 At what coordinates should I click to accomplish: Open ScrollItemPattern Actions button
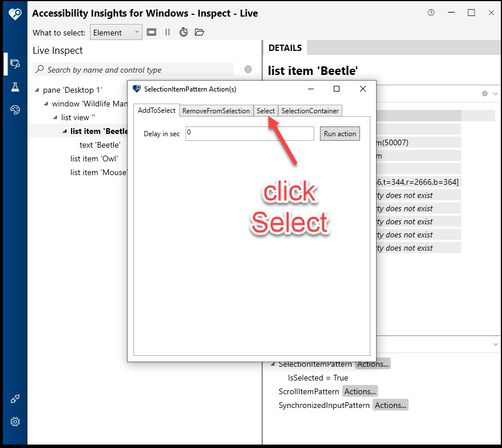(360, 391)
